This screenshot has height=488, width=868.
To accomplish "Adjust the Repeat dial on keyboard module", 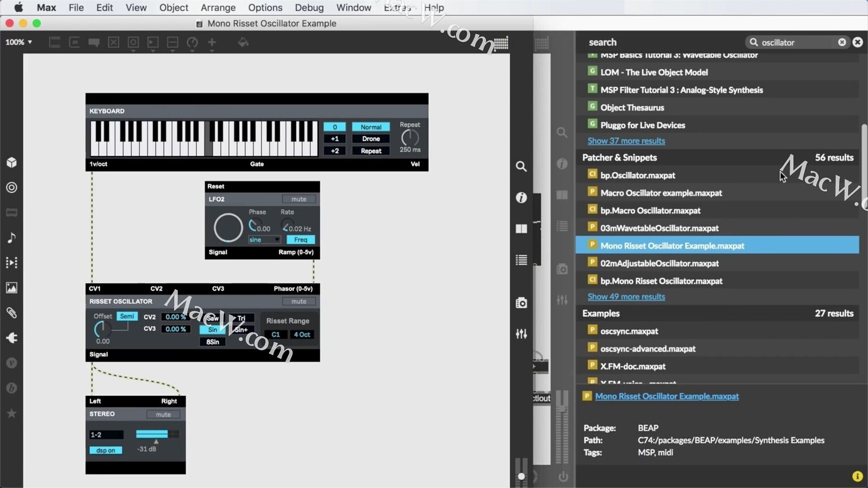I will [410, 137].
